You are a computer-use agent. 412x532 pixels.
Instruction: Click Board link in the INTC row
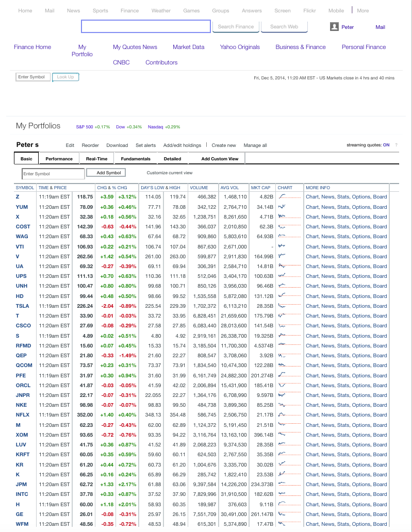(x=380, y=494)
